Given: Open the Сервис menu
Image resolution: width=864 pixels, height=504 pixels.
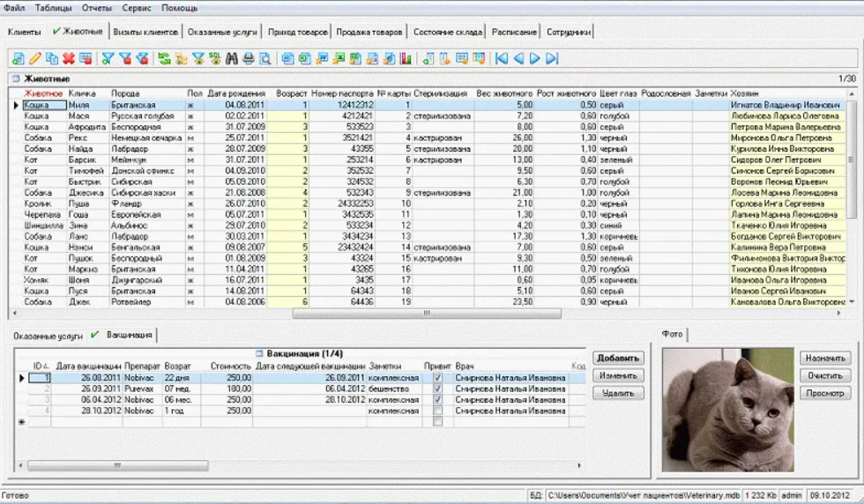Looking at the screenshot, I should tap(137, 8).
